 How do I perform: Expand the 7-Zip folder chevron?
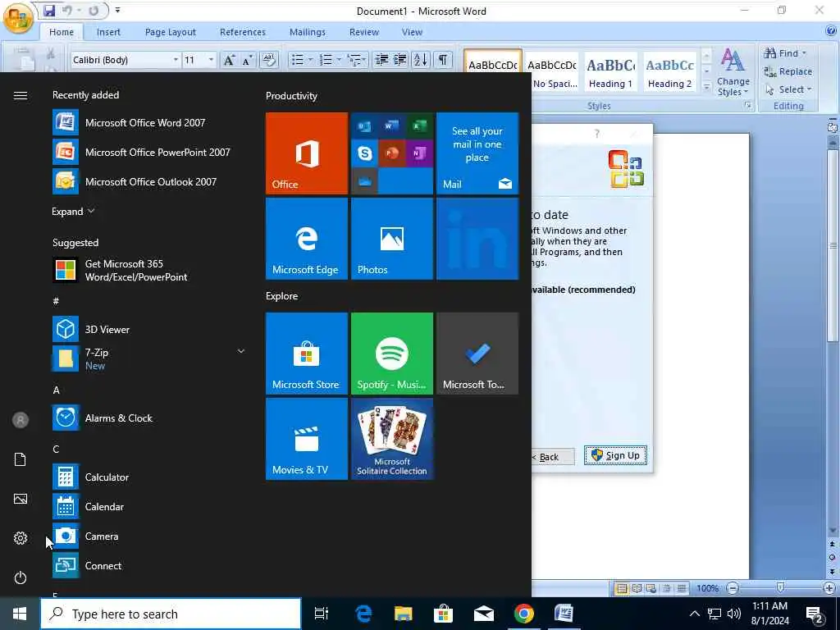[x=241, y=351]
